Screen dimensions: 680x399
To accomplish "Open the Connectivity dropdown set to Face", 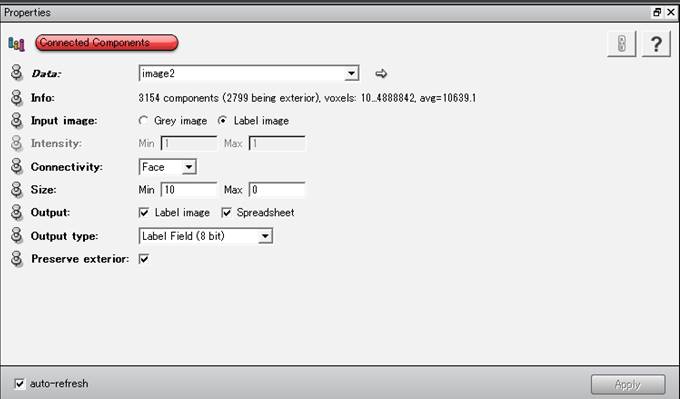I will pyautogui.click(x=167, y=167).
